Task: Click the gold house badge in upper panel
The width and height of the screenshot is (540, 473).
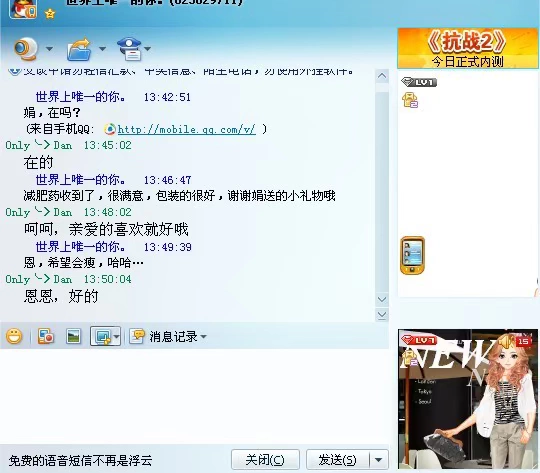Action: coord(410,100)
